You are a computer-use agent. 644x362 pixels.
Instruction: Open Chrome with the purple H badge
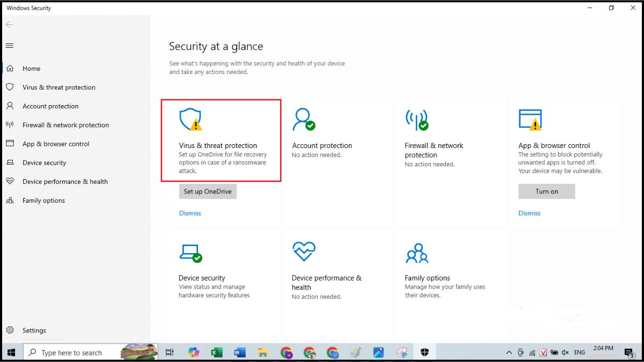(287, 352)
